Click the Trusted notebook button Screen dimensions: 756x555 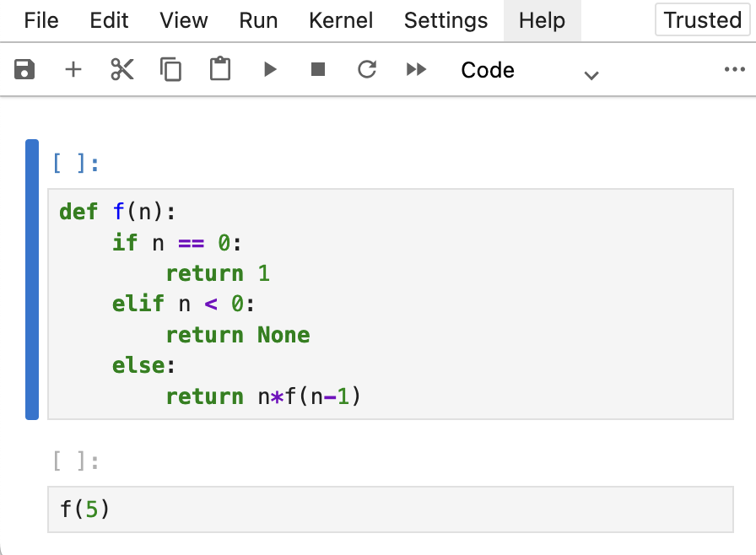[702, 20]
